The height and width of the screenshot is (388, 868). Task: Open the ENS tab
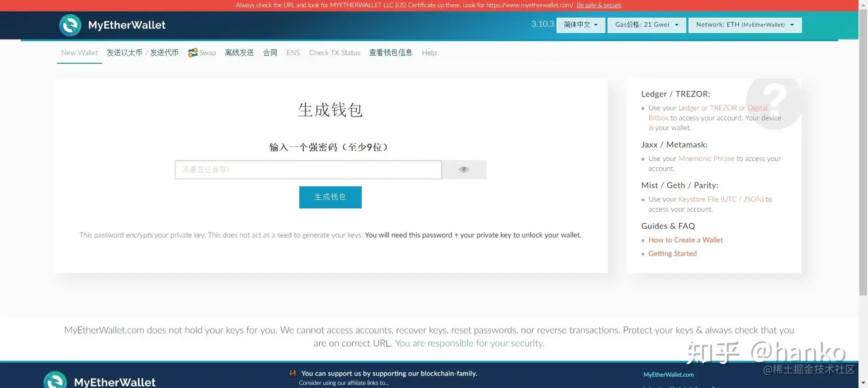pos(293,53)
